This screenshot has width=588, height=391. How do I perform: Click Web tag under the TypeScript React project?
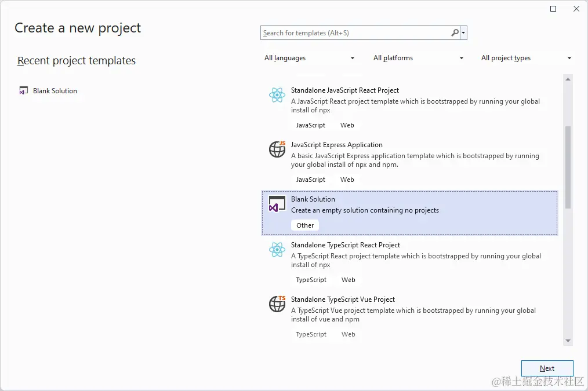[x=349, y=280]
